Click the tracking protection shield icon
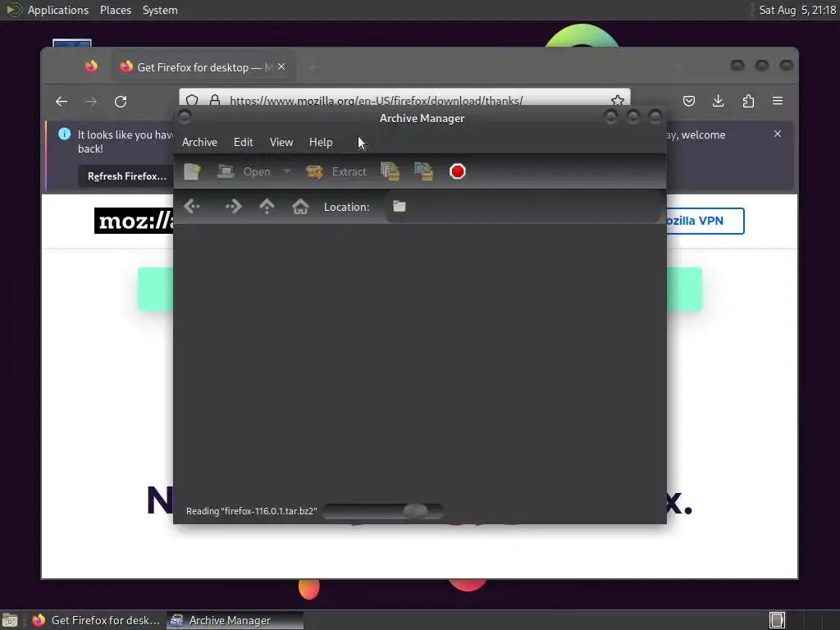This screenshot has width=840, height=630. point(192,99)
